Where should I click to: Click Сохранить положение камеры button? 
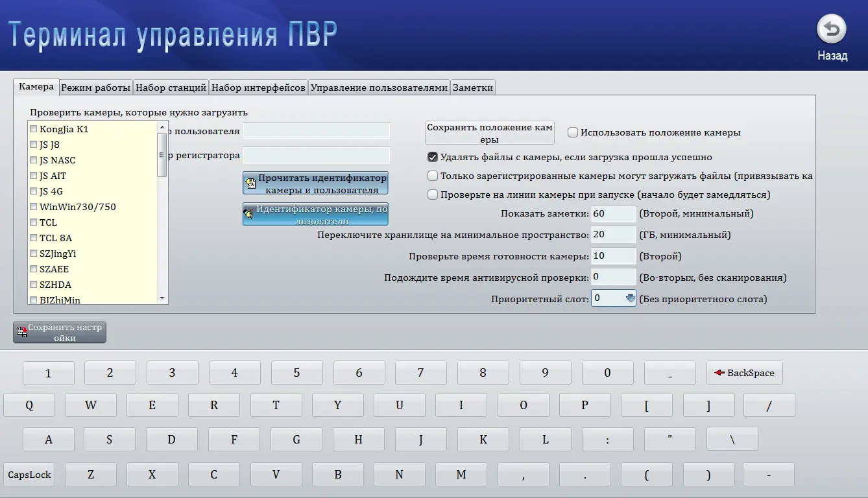click(x=490, y=134)
